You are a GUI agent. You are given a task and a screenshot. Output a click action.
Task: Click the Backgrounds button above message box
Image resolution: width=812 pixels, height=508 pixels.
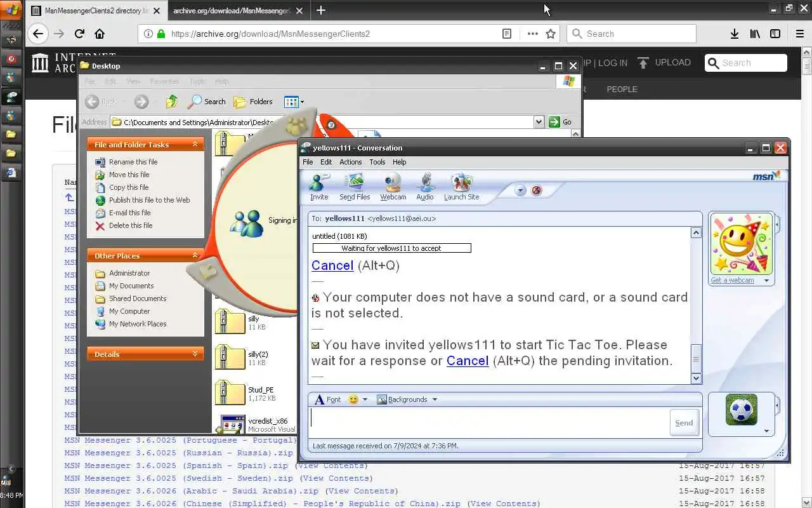point(402,399)
